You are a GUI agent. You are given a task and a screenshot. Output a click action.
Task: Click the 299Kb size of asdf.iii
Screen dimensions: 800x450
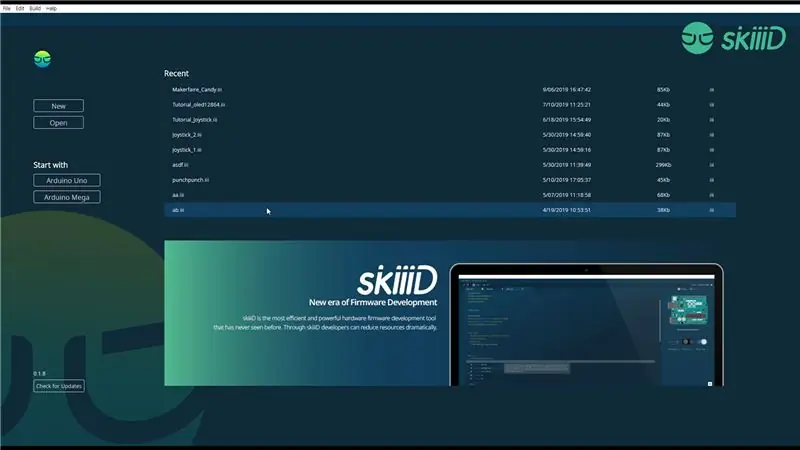point(663,165)
